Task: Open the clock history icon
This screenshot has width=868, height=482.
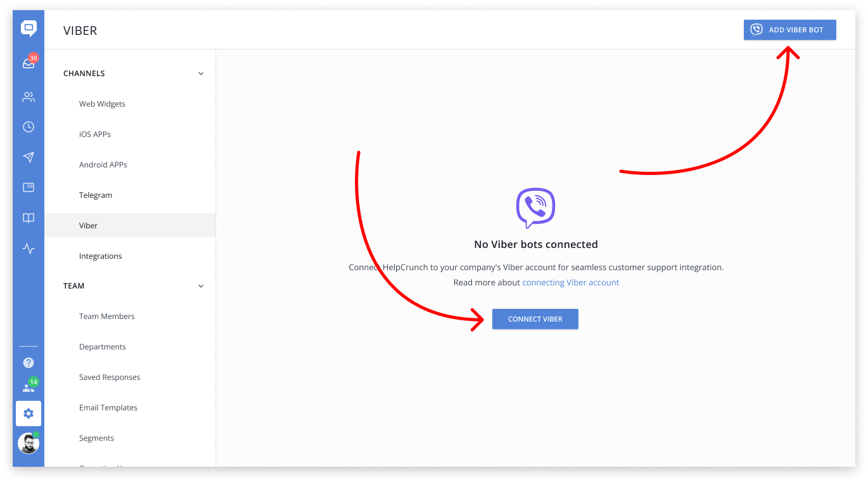Action: (x=29, y=127)
